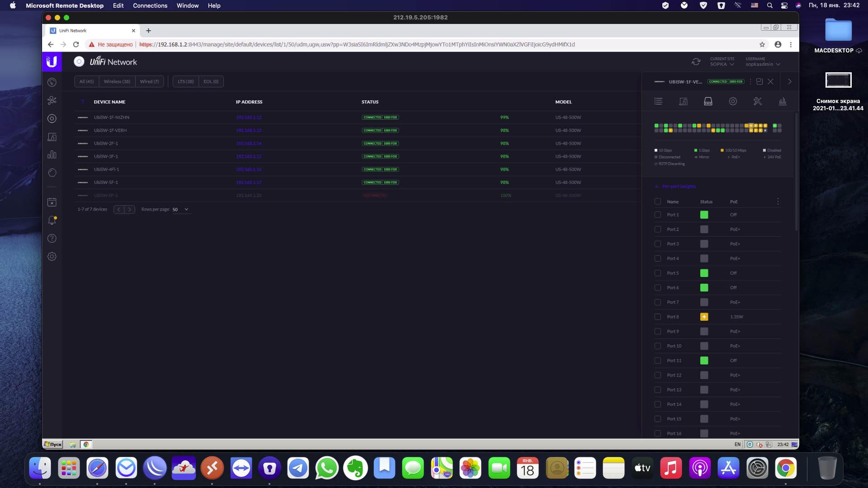Click the green Port 5 status swatch
Image resolution: width=868 pixels, height=488 pixels.
tap(704, 273)
